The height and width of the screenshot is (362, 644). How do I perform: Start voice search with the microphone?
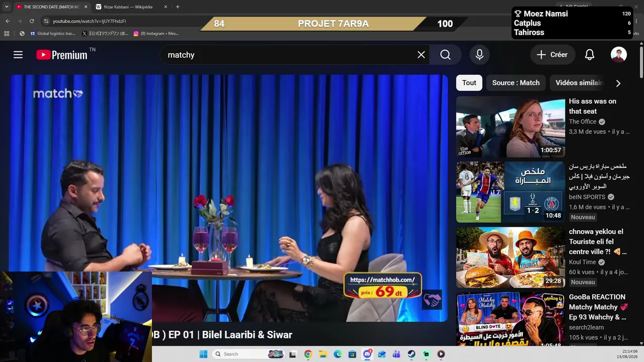coord(479,55)
